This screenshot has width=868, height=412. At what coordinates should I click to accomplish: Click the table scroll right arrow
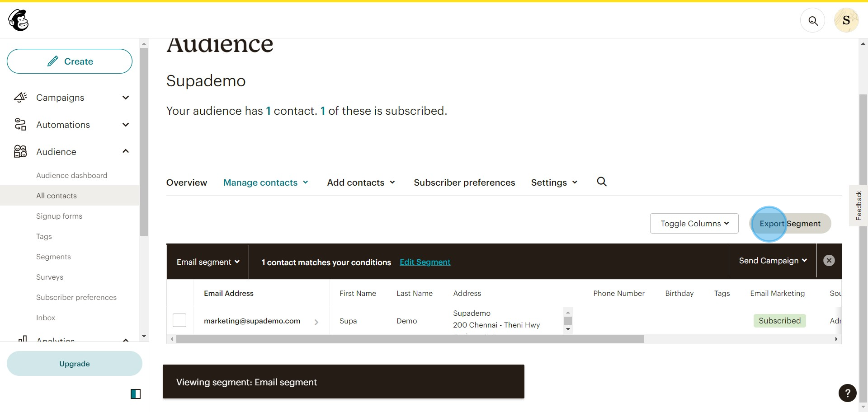(836, 339)
